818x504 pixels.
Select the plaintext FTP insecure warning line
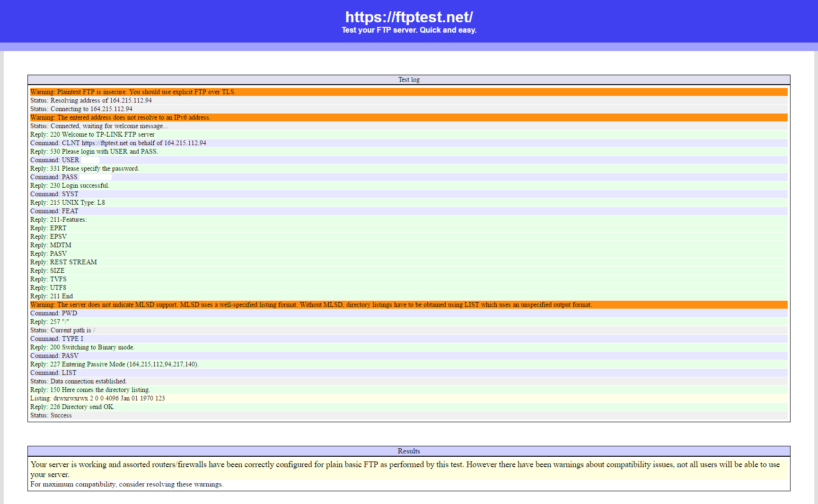[x=133, y=92]
